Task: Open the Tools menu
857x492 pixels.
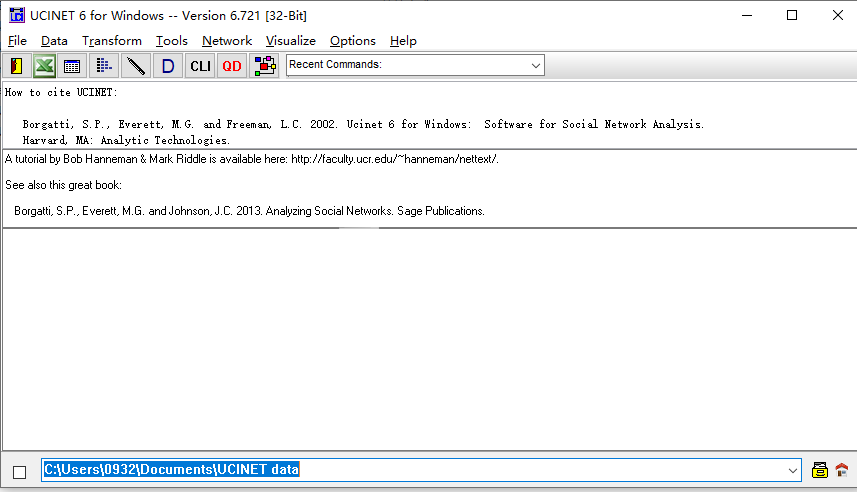Action: pos(172,41)
